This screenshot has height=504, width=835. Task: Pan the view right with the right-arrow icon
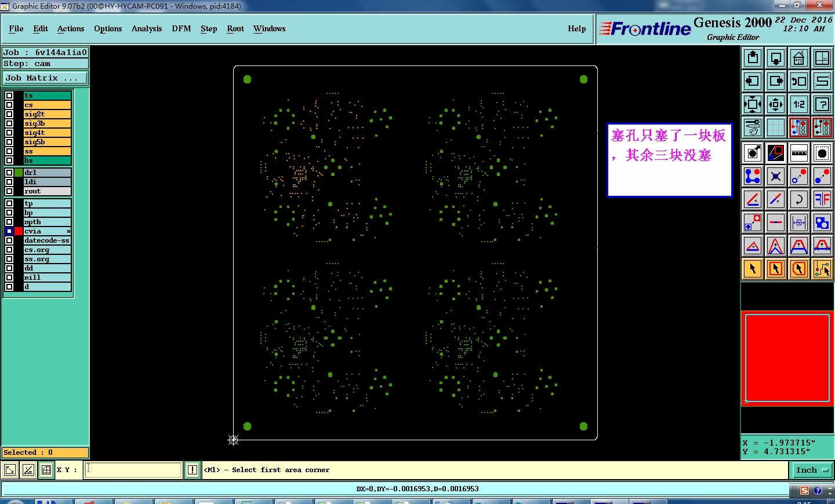click(776, 81)
